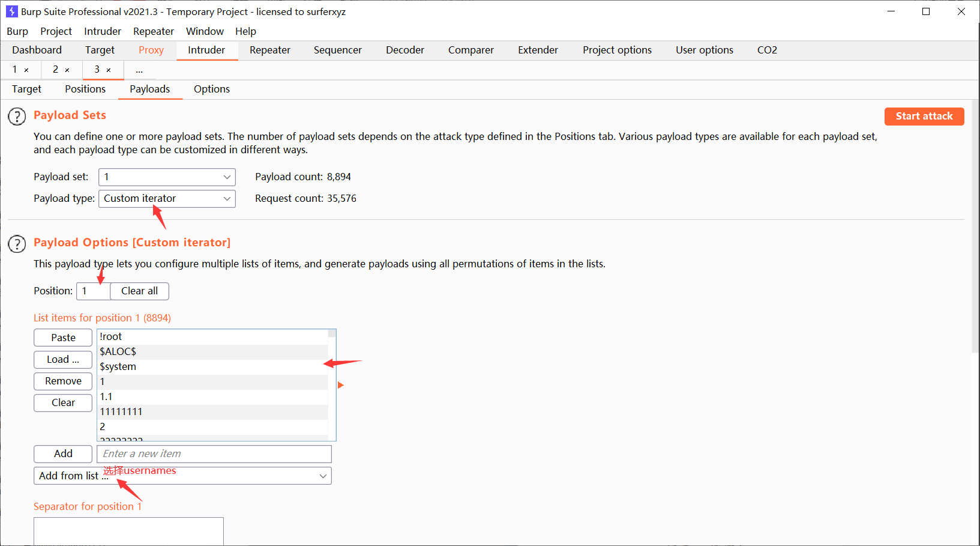Image resolution: width=980 pixels, height=546 pixels.
Task: Open the Project menu
Action: click(56, 31)
